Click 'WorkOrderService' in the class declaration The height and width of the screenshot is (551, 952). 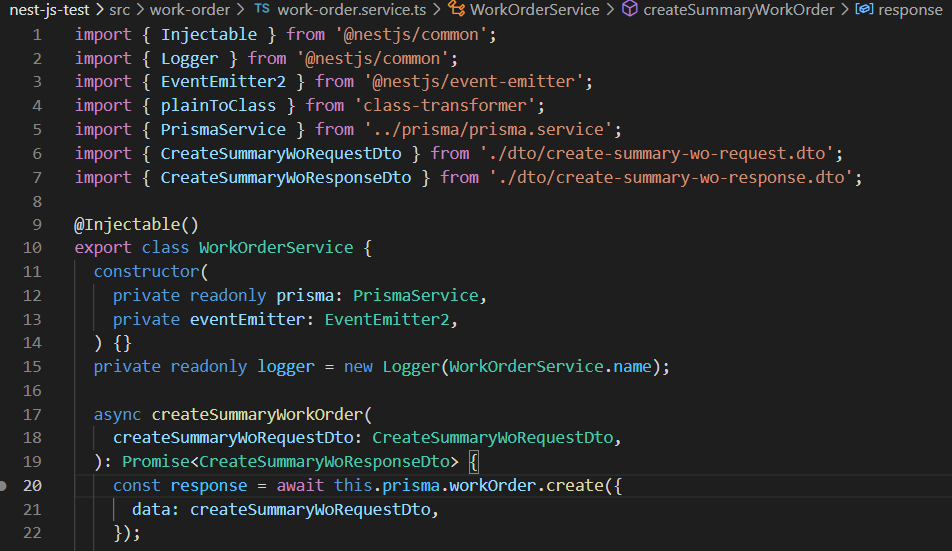[x=276, y=248]
